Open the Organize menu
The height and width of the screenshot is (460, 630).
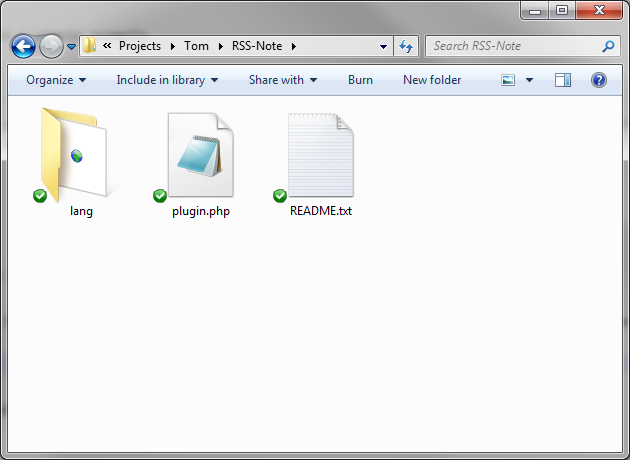pyautogui.click(x=56, y=80)
